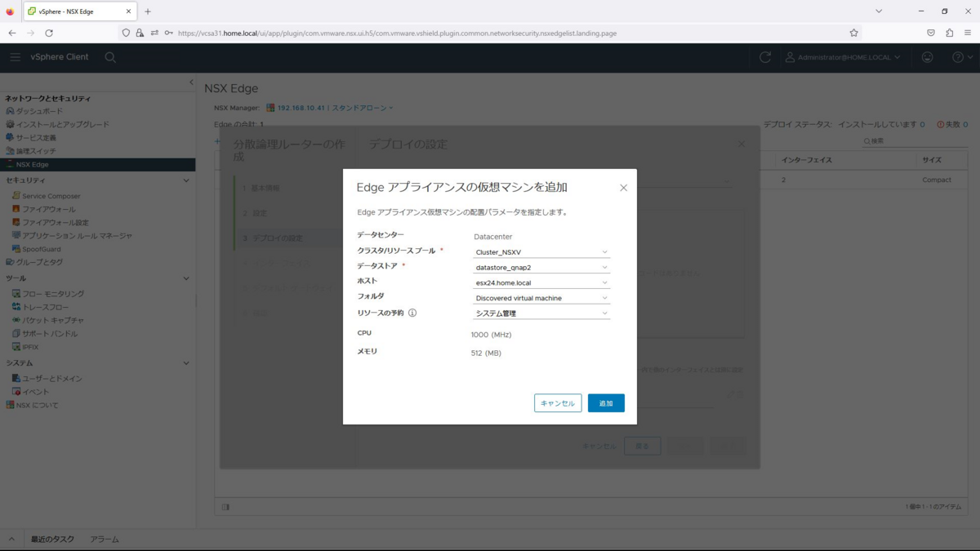Open 論理スイッチ in sidebar
This screenshot has width=980, height=551.
(36, 151)
